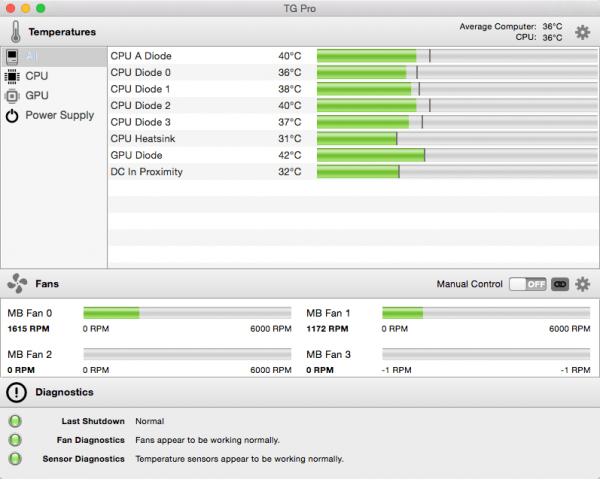Screen dimensions: 600x479
Task: Click the Temperatures section header
Action: coord(62,32)
